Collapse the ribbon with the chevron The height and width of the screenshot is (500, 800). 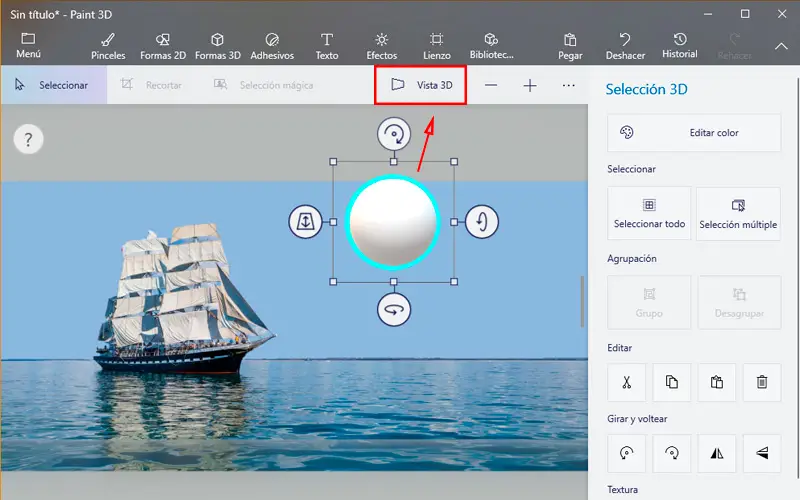click(x=781, y=46)
